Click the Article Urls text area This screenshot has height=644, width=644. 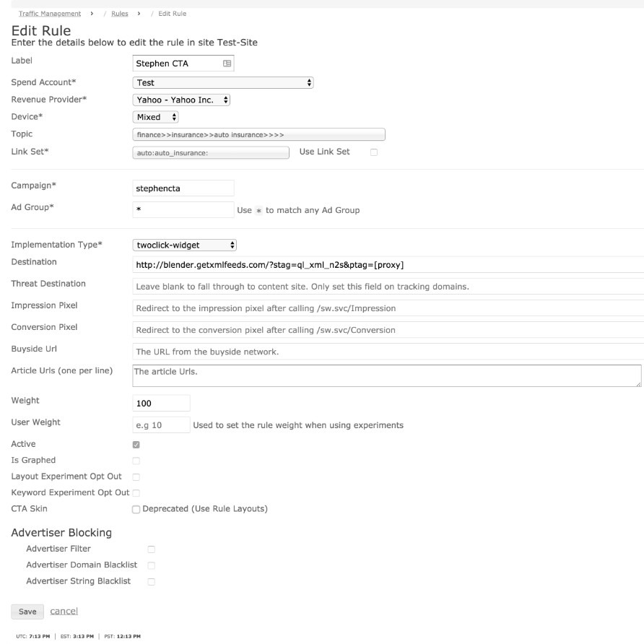pyautogui.click(x=387, y=376)
